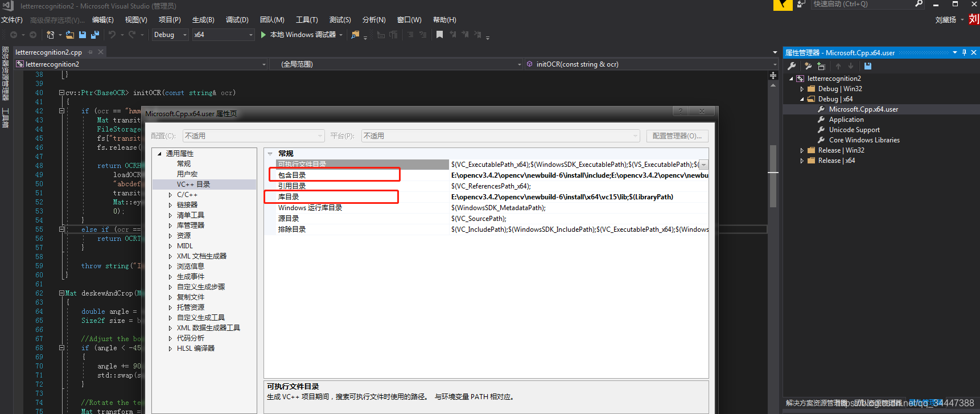Toggle a bookmark with the bookmark icon
The width and height of the screenshot is (980, 414).
coord(439,35)
